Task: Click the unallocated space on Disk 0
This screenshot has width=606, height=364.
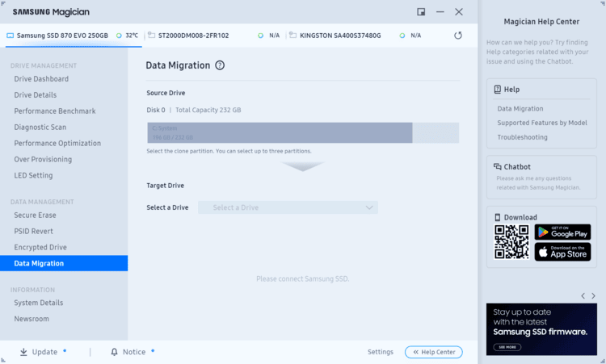Action: pos(436,133)
